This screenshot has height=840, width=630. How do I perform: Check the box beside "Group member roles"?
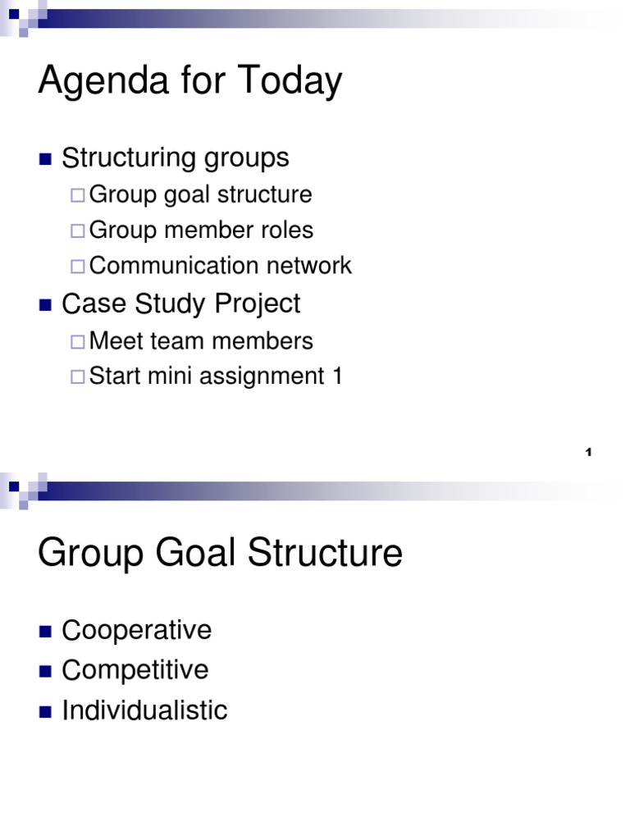point(77,231)
